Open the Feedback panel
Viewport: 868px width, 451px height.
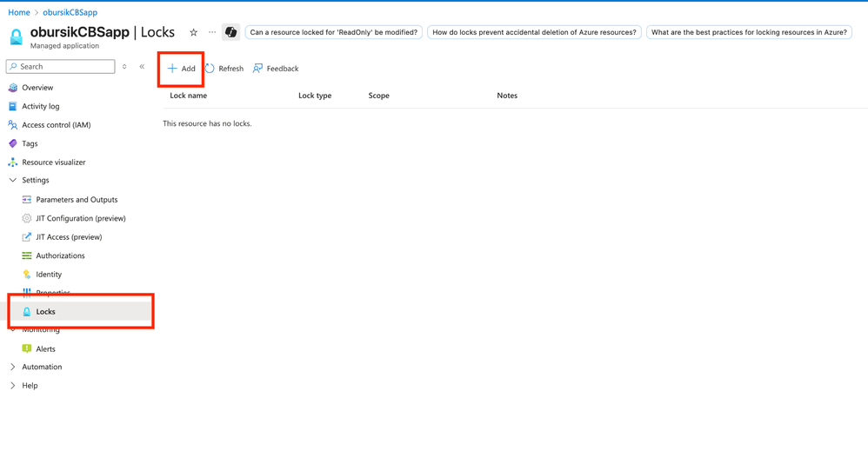pos(276,69)
